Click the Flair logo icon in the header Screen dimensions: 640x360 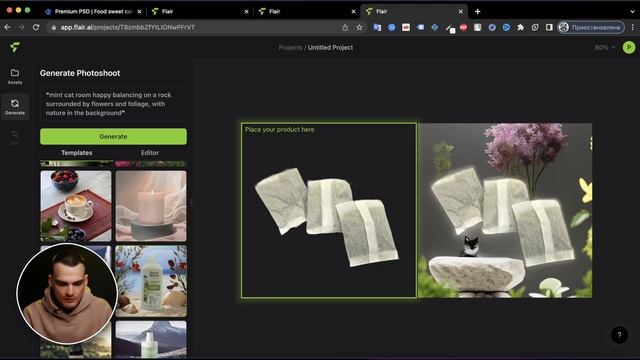coord(15,47)
